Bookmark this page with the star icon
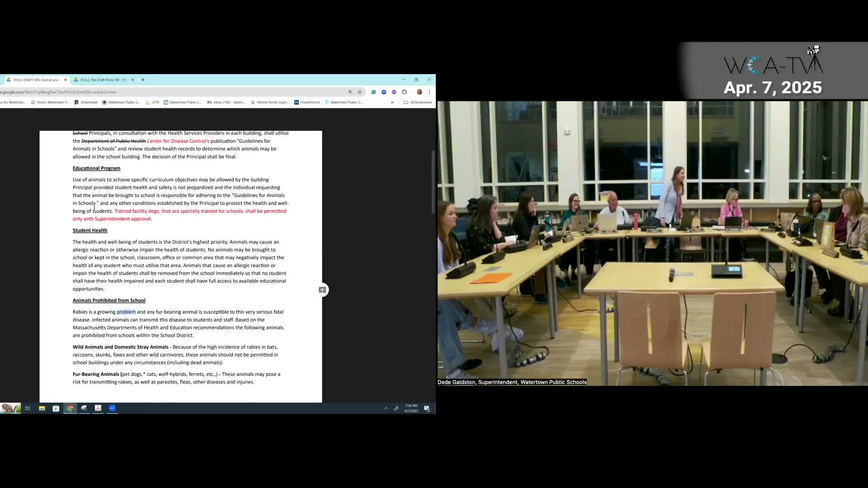This screenshot has width=868, height=488. point(359,92)
